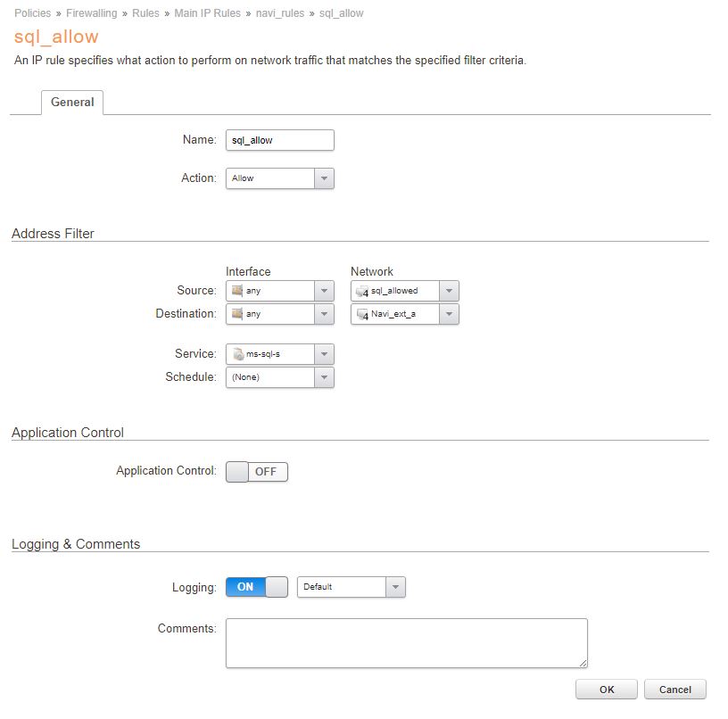Turn off the Logging switch
Viewport: 728px width, 719px height.
(257, 587)
